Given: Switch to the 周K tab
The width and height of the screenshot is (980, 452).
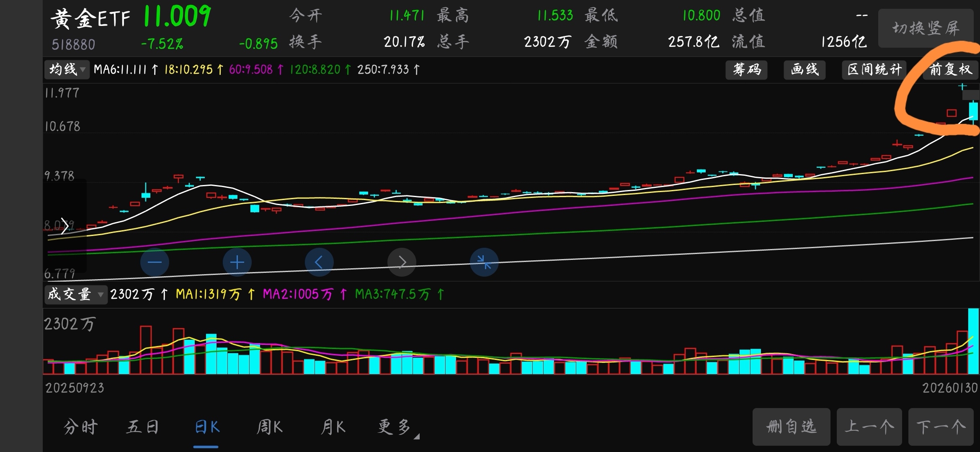Looking at the screenshot, I should click(x=270, y=427).
